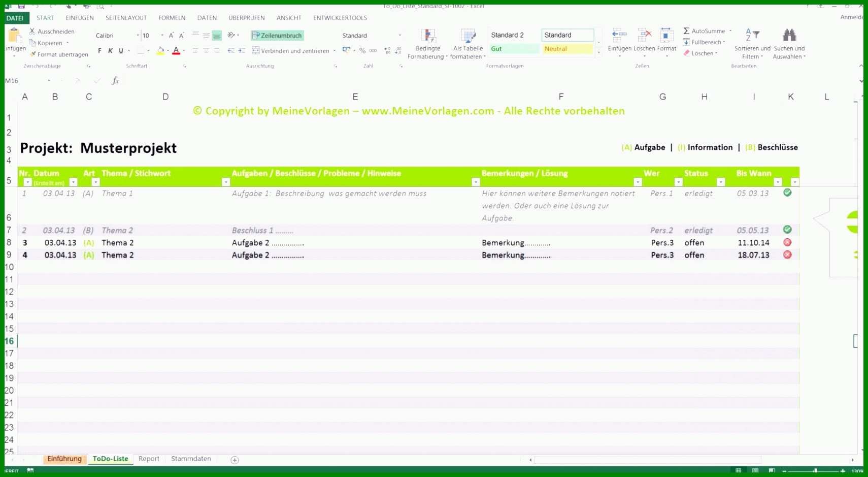Click the fill color bucket icon

160,51
